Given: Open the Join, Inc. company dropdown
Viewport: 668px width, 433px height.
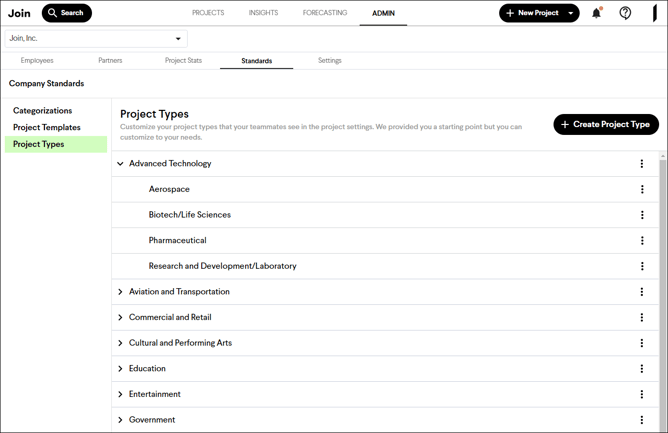Looking at the screenshot, I should click(96, 39).
